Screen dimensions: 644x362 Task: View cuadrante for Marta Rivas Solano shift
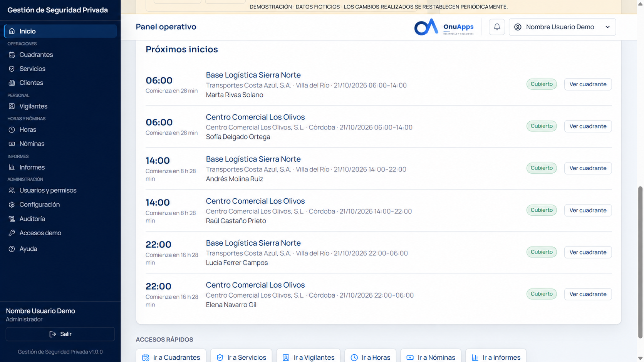click(588, 84)
